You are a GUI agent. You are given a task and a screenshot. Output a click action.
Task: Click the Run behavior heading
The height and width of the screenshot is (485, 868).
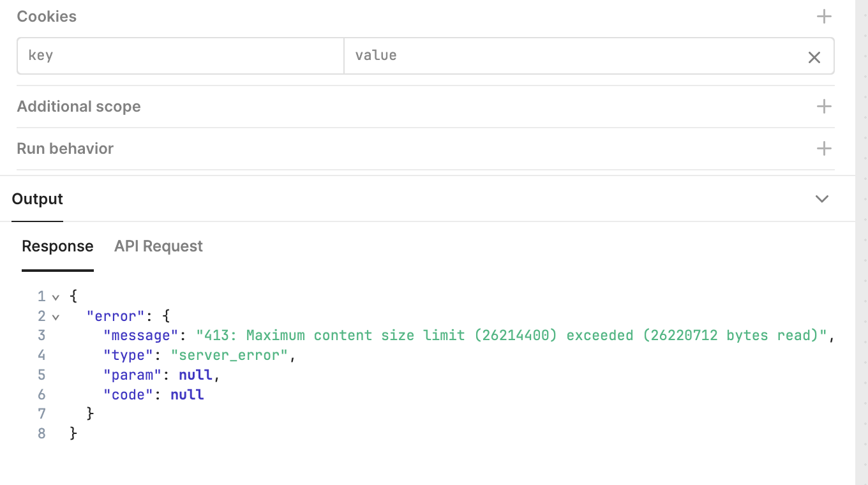pos(65,149)
